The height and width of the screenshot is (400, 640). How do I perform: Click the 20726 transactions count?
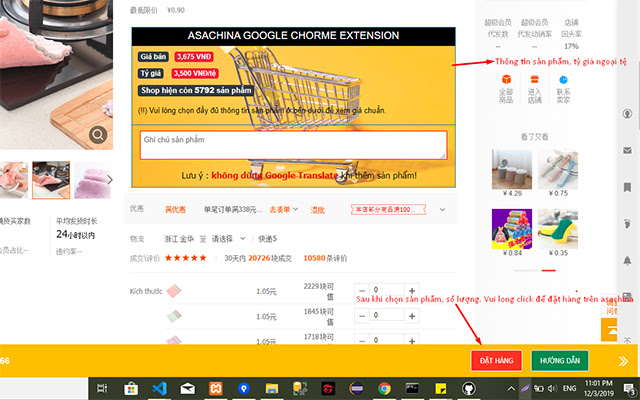point(259,258)
